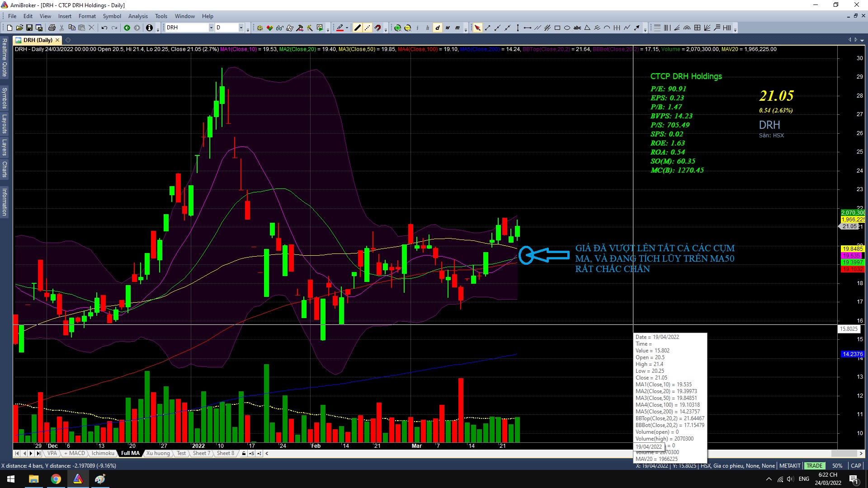Screen dimensions: 868x488
Task: Click the Windows Start button
Action: (x=11, y=479)
